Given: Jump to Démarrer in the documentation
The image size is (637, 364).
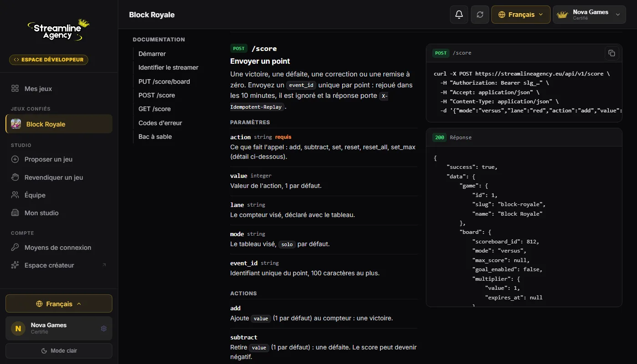Looking at the screenshot, I should [152, 54].
